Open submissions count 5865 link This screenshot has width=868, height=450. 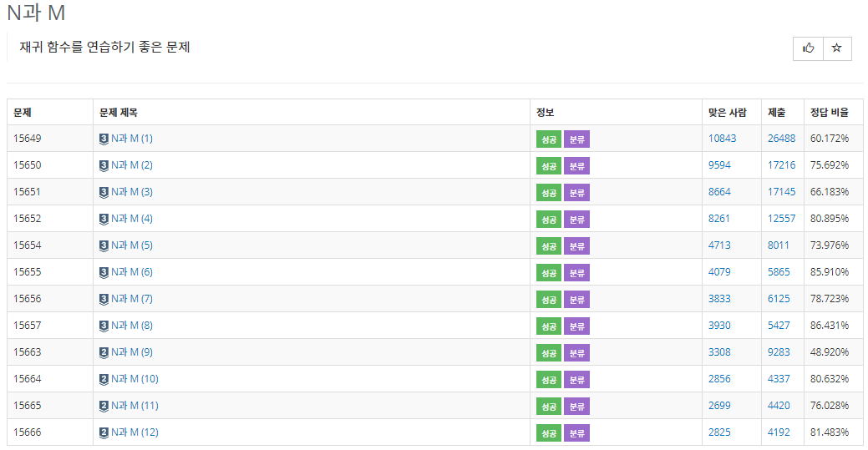(x=779, y=272)
